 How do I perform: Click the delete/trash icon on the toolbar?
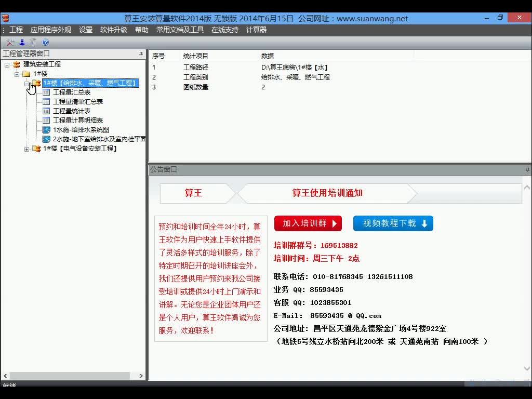coord(33,42)
